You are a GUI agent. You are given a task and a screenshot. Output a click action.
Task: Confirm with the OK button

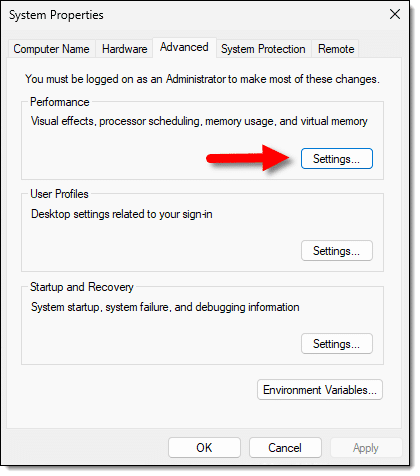pyautogui.click(x=204, y=448)
